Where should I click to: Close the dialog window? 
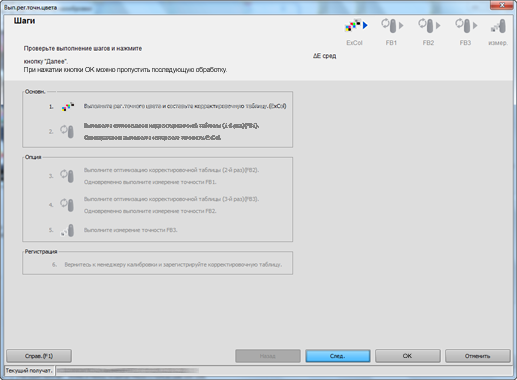[x=502, y=5]
